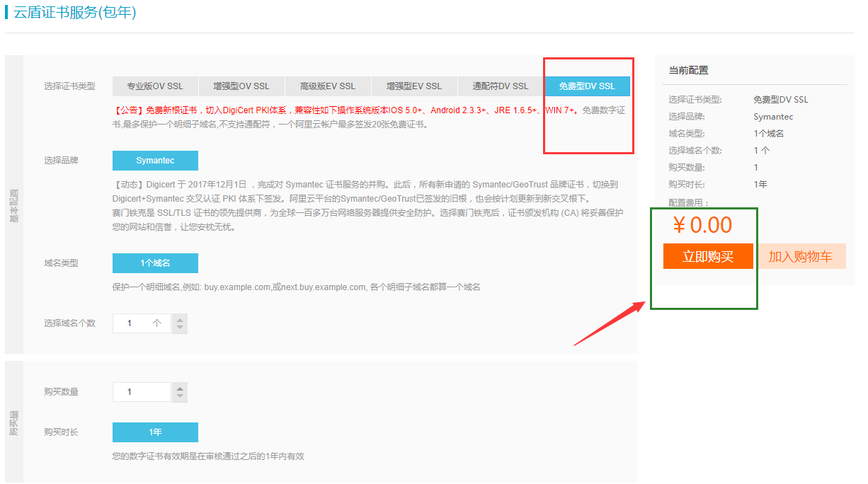
Task: Click the 选择证书类型 label on the left
Action: [69, 86]
